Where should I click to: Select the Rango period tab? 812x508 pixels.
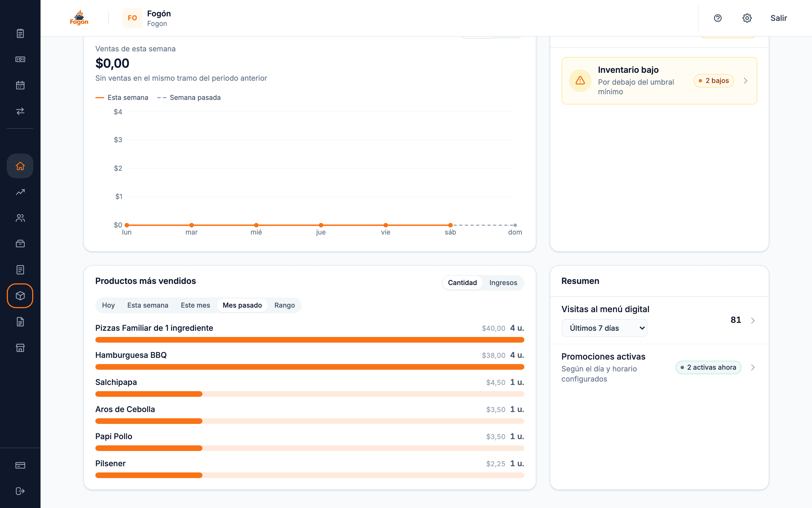tap(284, 305)
